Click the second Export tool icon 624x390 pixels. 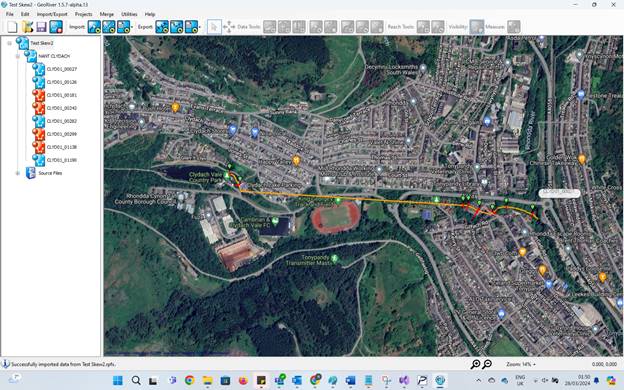[177, 27]
